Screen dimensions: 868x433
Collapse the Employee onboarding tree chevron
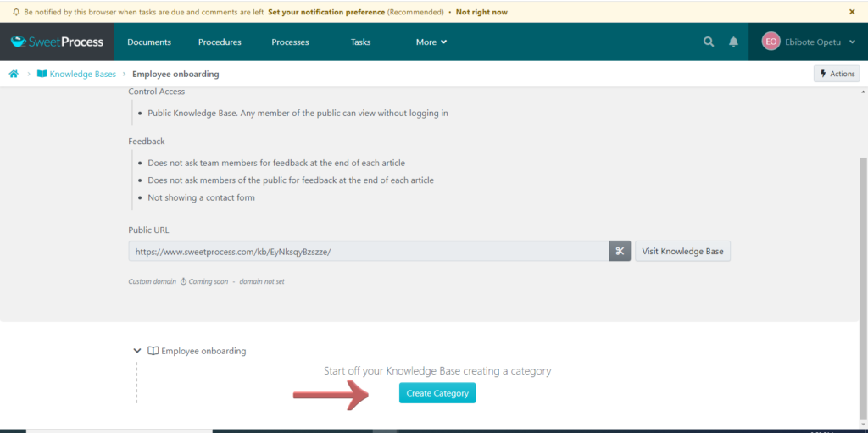136,350
